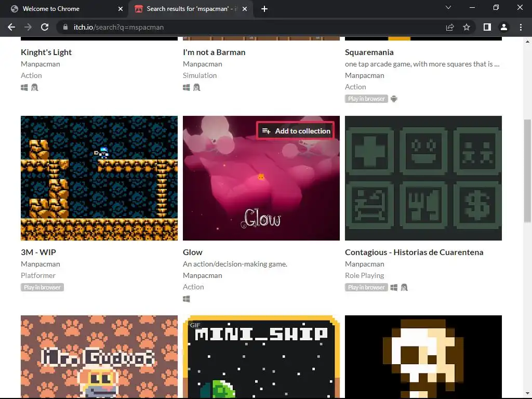Click the 3M - WIP platformer thumbnail
This screenshot has width=532, height=399.
pos(99,178)
